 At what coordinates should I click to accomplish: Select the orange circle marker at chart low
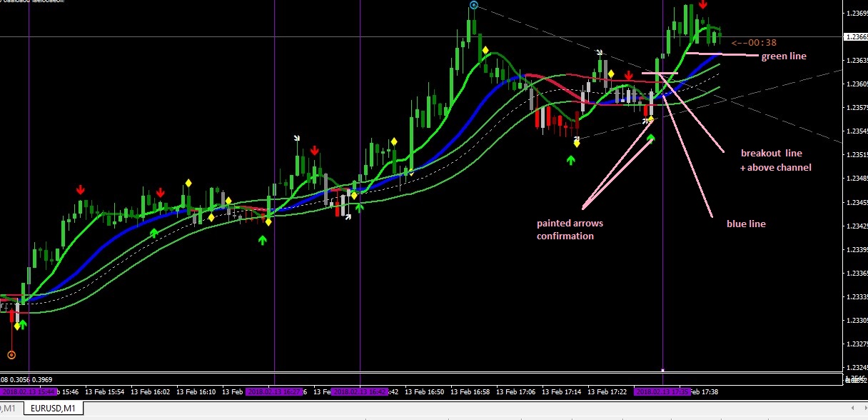tap(11, 354)
